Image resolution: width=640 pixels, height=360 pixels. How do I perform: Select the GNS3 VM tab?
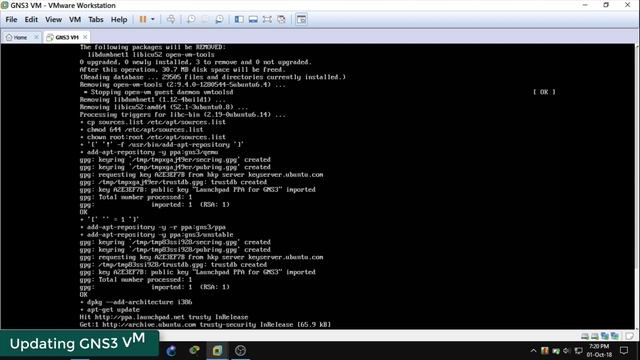click(62, 37)
